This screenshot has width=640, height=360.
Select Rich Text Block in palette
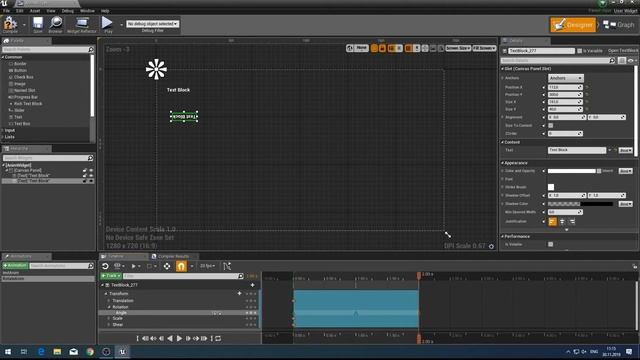coord(28,104)
